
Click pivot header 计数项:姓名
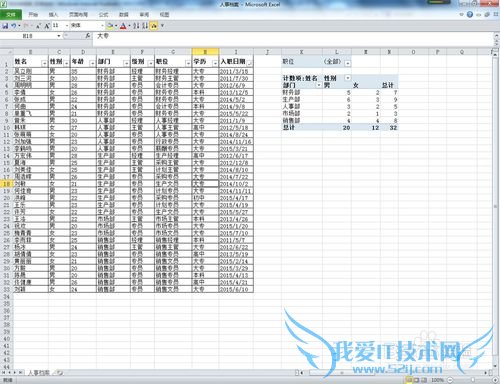[300, 78]
